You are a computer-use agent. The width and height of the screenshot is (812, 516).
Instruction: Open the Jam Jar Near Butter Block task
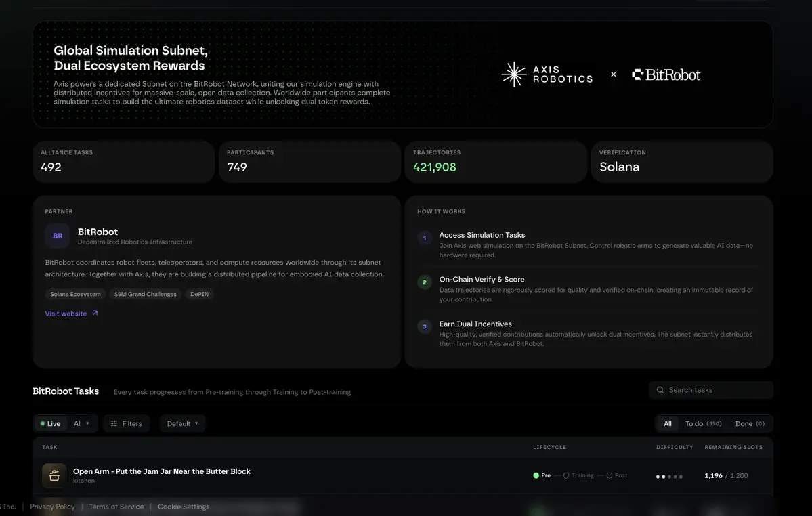(162, 471)
